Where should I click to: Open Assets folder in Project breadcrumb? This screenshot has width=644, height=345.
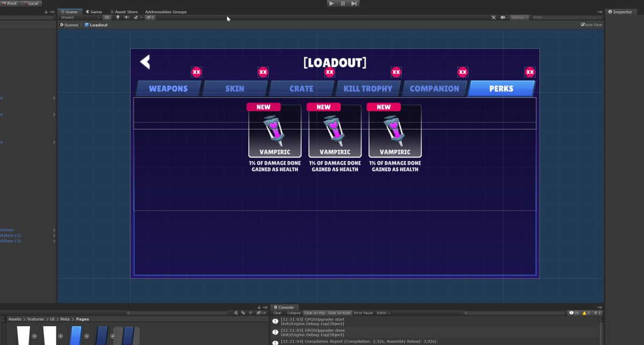[x=14, y=319]
